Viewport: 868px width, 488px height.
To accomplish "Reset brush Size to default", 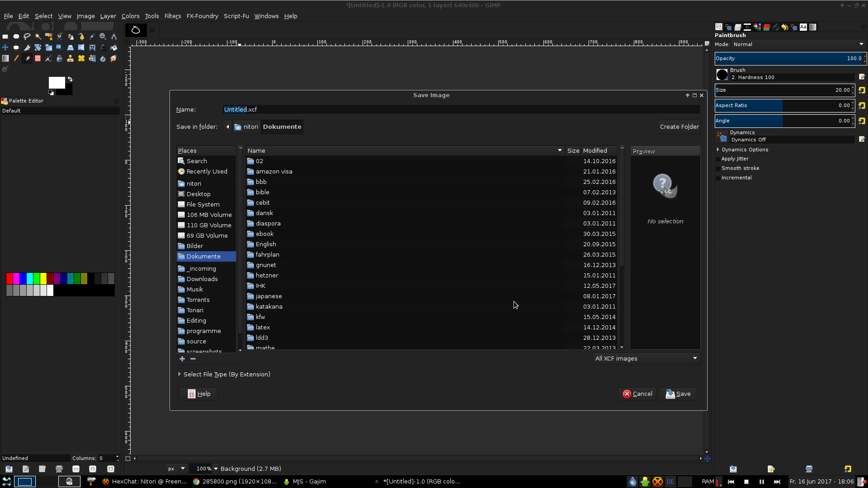I will click(x=862, y=90).
